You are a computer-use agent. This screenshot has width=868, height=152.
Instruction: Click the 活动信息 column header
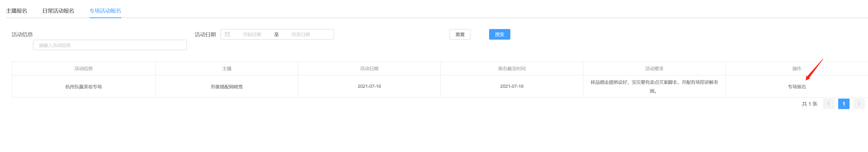click(84, 69)
